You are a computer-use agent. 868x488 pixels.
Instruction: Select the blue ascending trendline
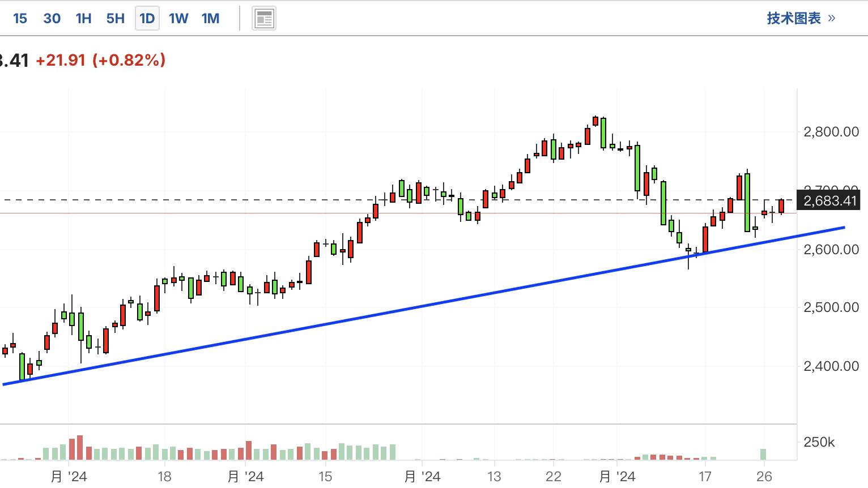point(423,306)
